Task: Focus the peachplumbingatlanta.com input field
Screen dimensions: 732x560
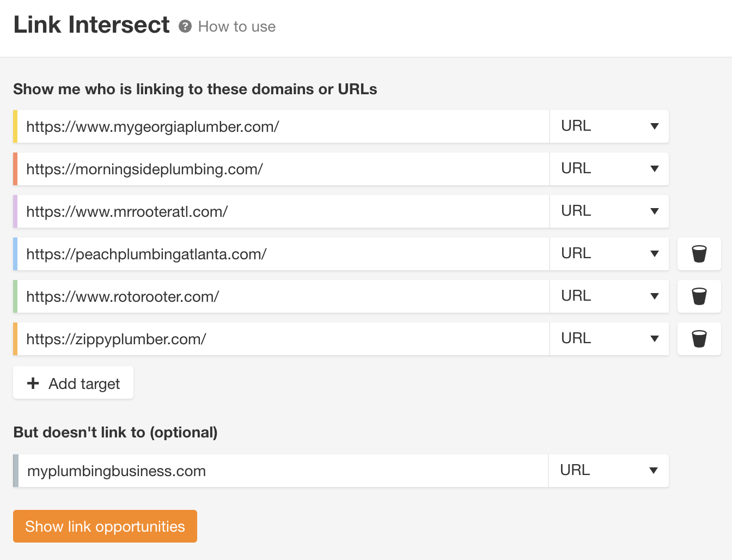Action: point(272,253)
